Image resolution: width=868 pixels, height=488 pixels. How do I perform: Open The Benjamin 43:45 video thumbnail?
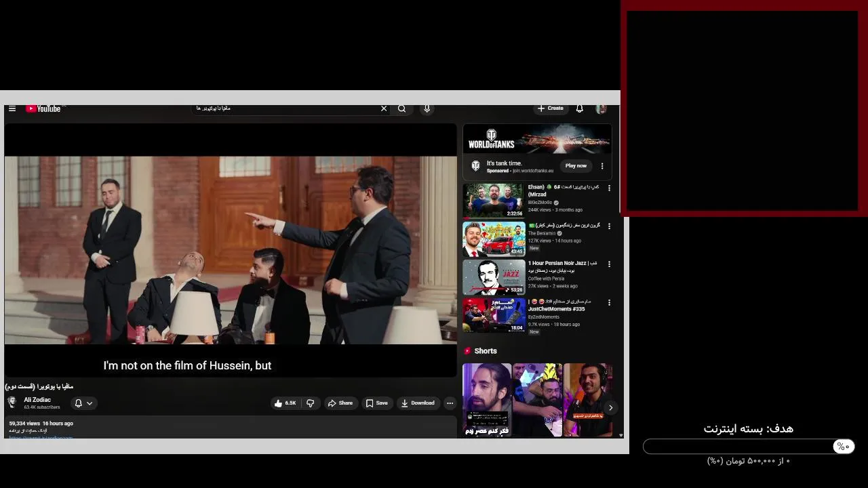pos(494,239)
